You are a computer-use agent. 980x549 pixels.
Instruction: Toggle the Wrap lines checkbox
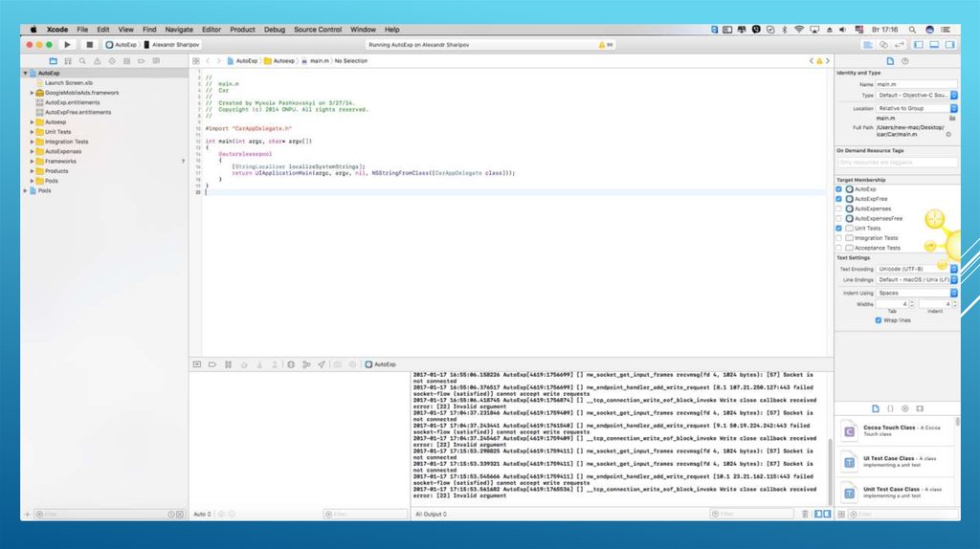(x=879, y=320)
